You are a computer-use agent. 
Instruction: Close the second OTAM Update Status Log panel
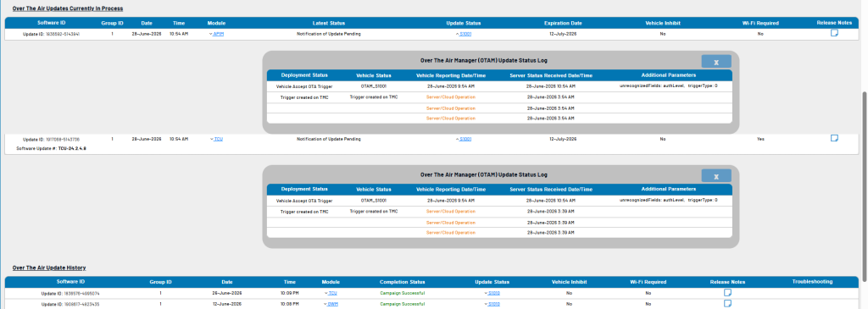[x=715, y=176]
